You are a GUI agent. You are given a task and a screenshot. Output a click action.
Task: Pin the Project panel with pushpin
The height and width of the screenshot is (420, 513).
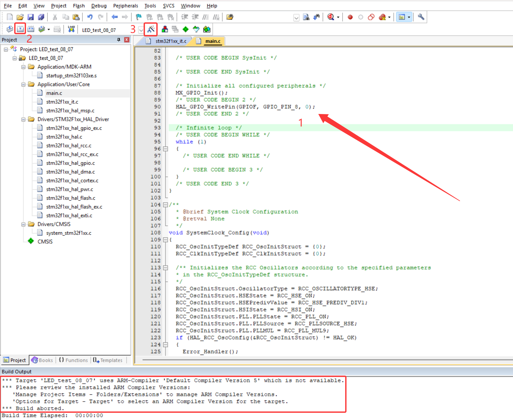(119, 40)
